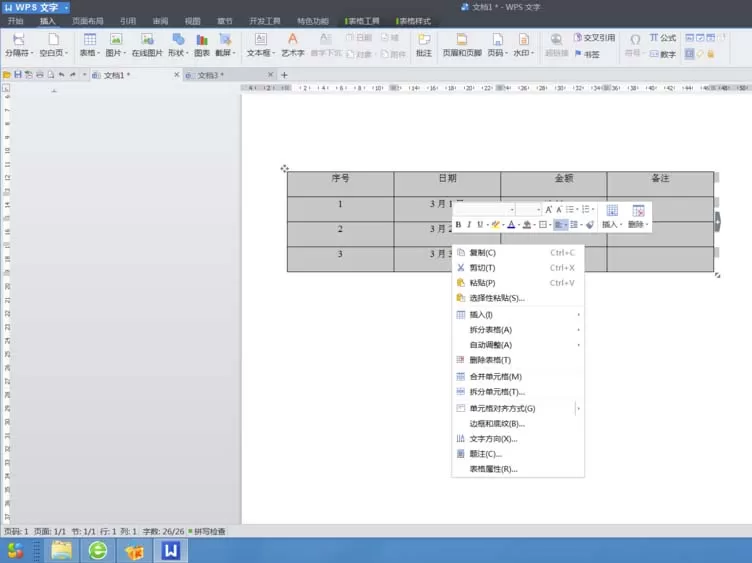Viewport: 752px width, 563px height.
Task: Insert a chart with 图表
Action: click(202, 46)
